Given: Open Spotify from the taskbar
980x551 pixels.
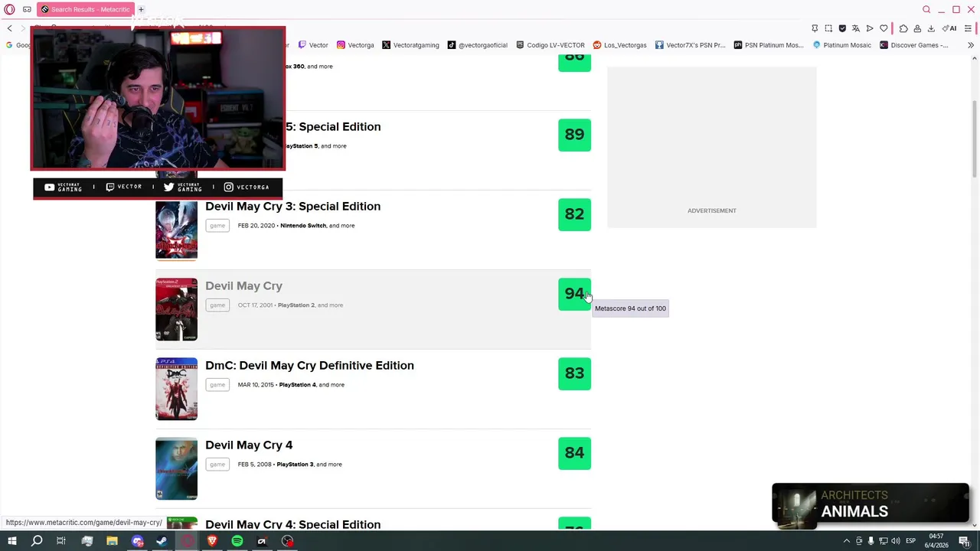Looking at the screenshot, I should (x=237, y=541).
